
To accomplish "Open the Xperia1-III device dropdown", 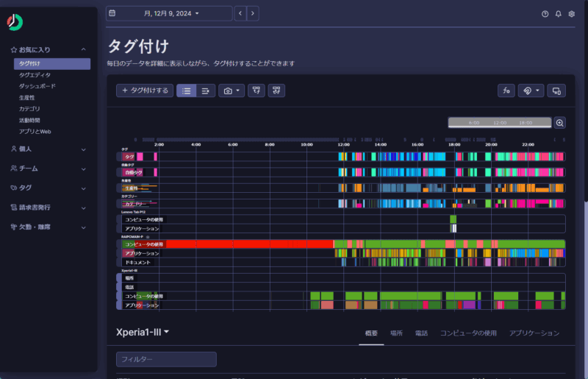I will point(143,332).
